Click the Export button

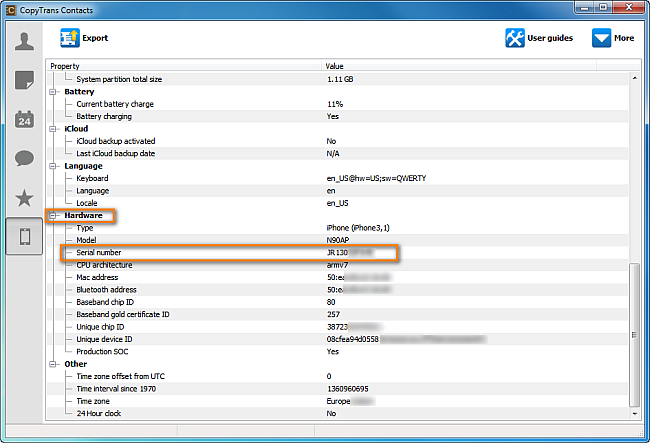point(84,38)
